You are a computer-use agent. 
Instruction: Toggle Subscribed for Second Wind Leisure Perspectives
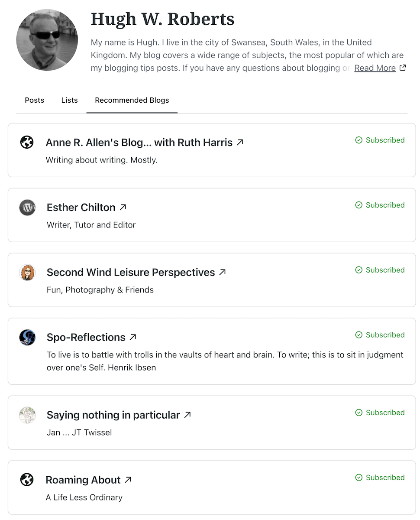[380, 270]
